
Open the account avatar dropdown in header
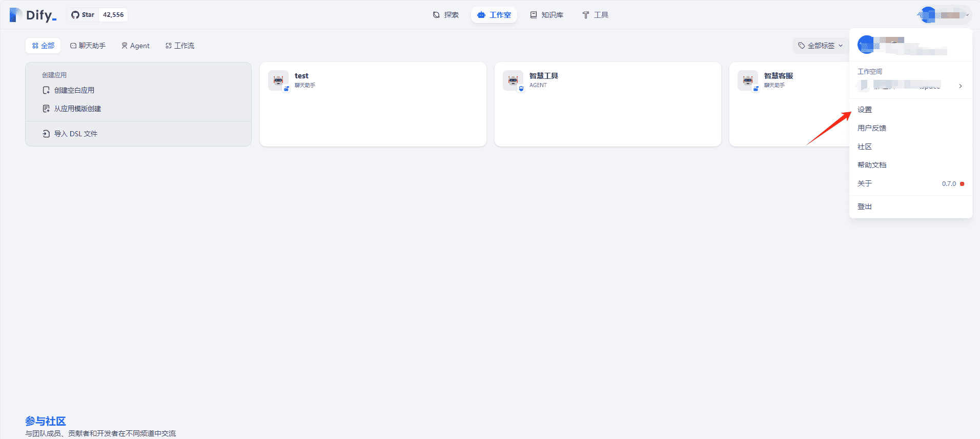point(944,15)
